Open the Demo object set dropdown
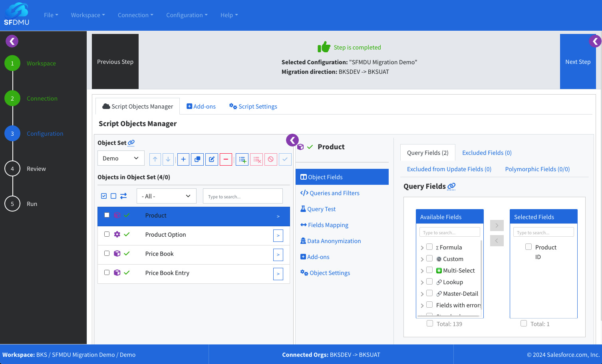The height and width of the screenshot is (364, 602). click(x=121, y=158)
